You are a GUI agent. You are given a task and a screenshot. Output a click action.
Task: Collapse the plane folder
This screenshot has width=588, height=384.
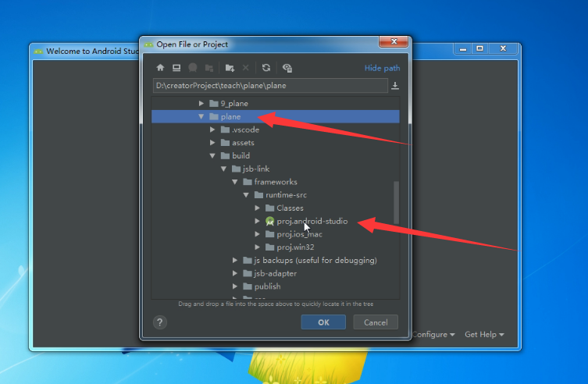[201, 116]
